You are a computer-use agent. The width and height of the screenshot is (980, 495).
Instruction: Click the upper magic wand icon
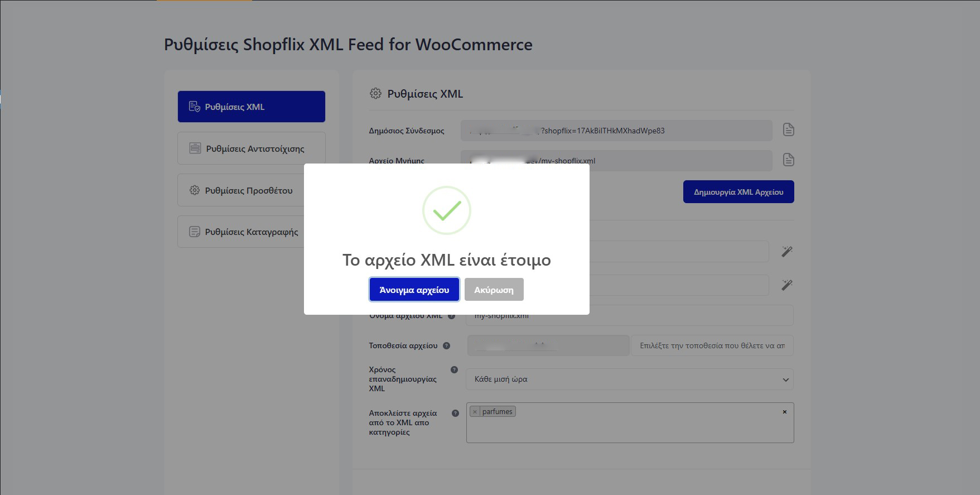coord(786,252)
